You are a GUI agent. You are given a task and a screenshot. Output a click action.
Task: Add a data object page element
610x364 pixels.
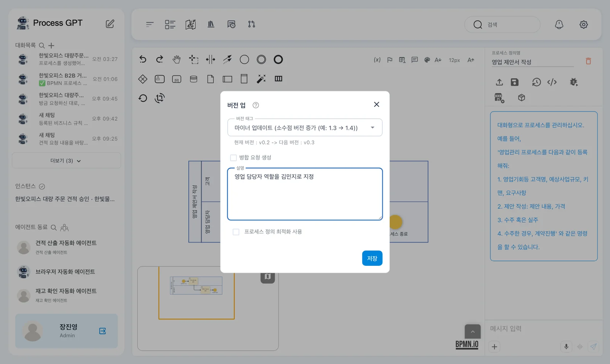(x=210, y=79)
